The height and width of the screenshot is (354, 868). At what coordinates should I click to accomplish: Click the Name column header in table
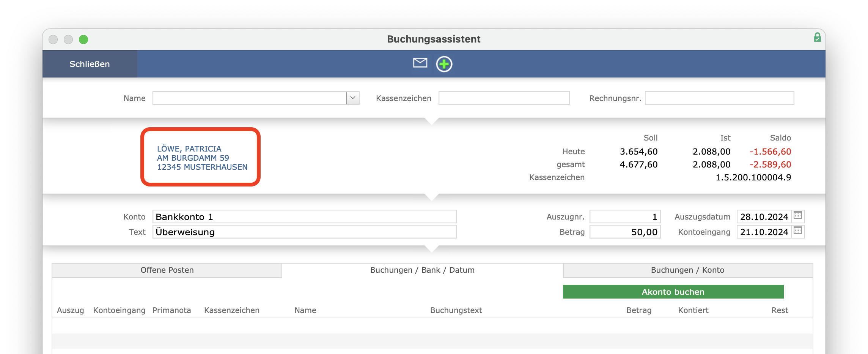[305, 310]
